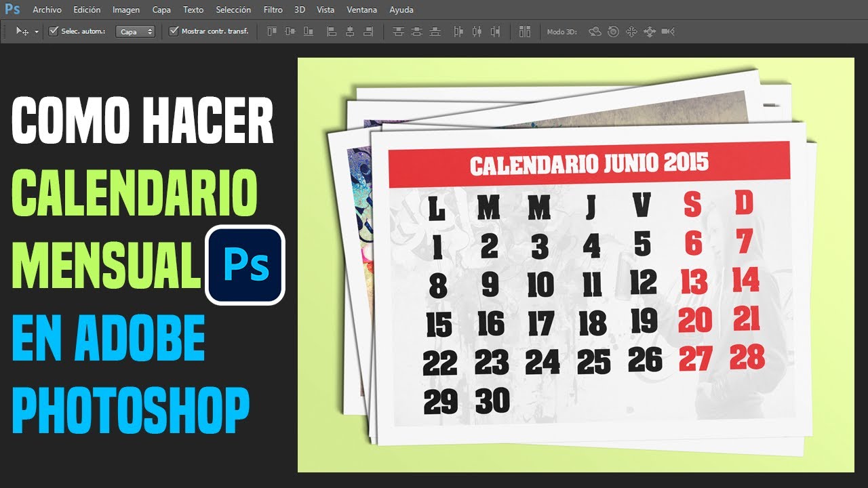
Task: Click the Distribute right edges icon
Action: click(496, 31)
